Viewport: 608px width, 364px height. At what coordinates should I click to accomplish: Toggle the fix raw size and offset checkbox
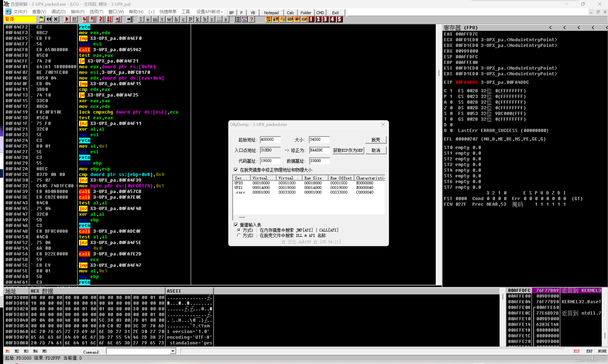pyautogui.click(x=236, y=170)
